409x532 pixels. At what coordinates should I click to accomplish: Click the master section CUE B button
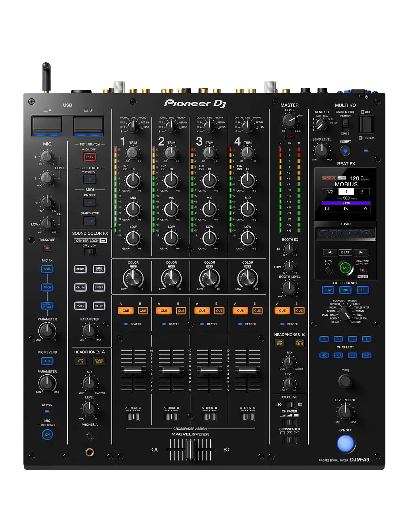299,311
